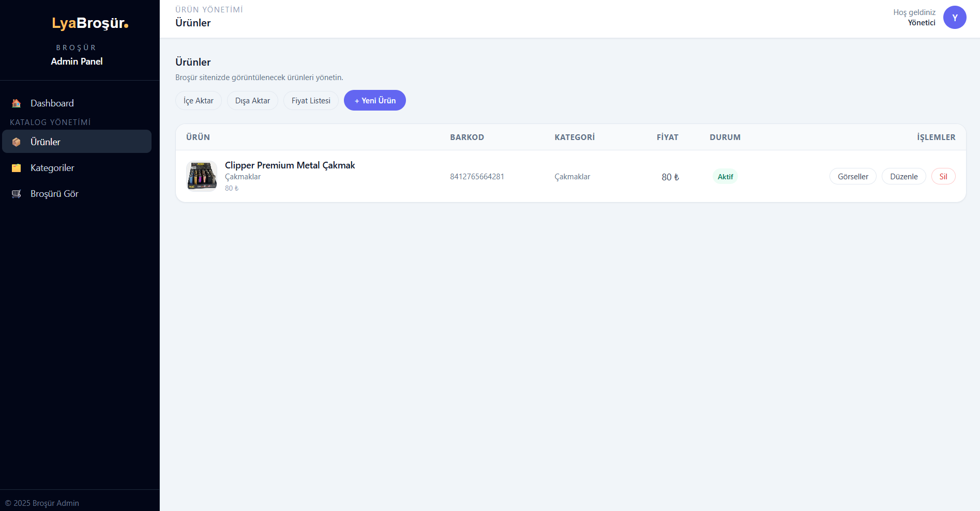Open Görseller for Clipper Çakmak
The image size is (980, 511).
(x=853, y=177)
